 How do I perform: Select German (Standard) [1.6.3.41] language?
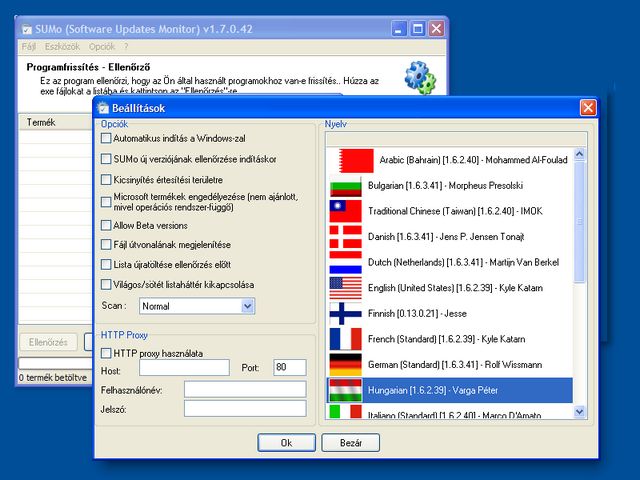point(450,365)
